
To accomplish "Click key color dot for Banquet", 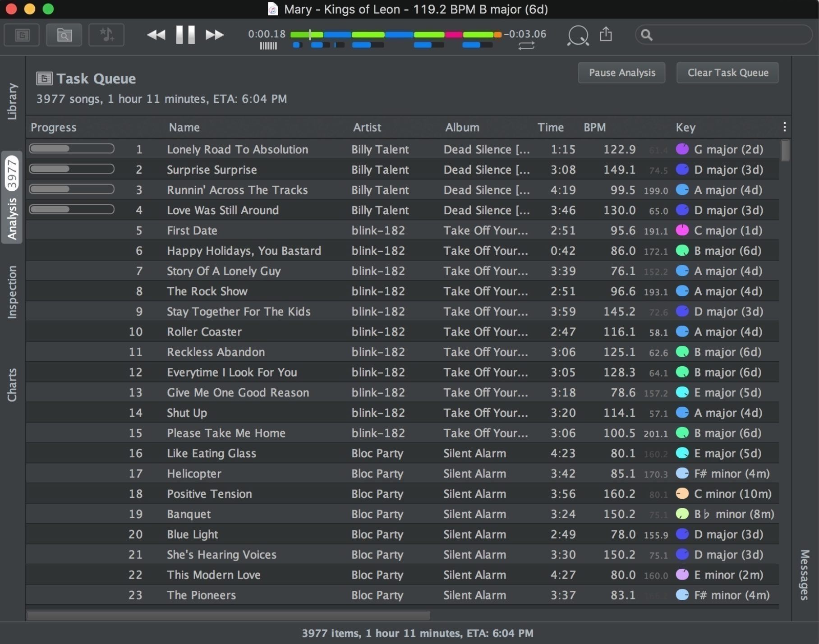I will 682,514.
